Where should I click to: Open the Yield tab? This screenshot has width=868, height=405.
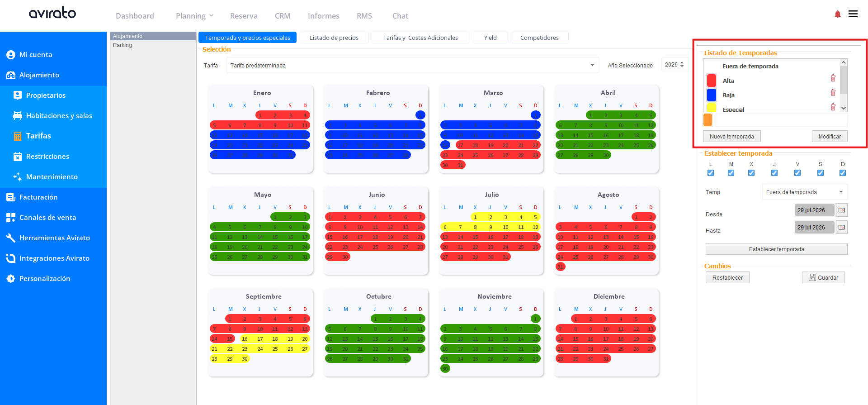pyautogui.click(x=490, y=38)
